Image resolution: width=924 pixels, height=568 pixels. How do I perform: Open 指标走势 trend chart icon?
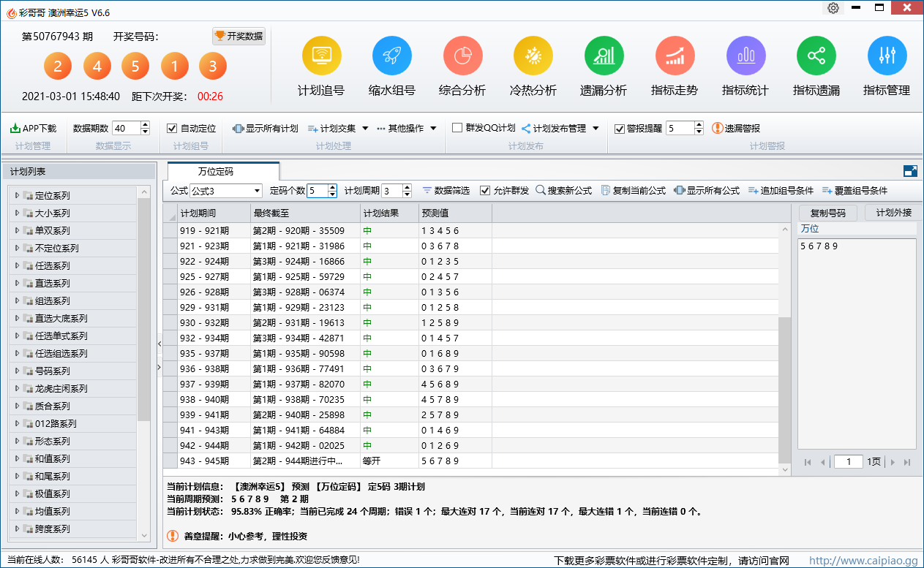(675, 56)
